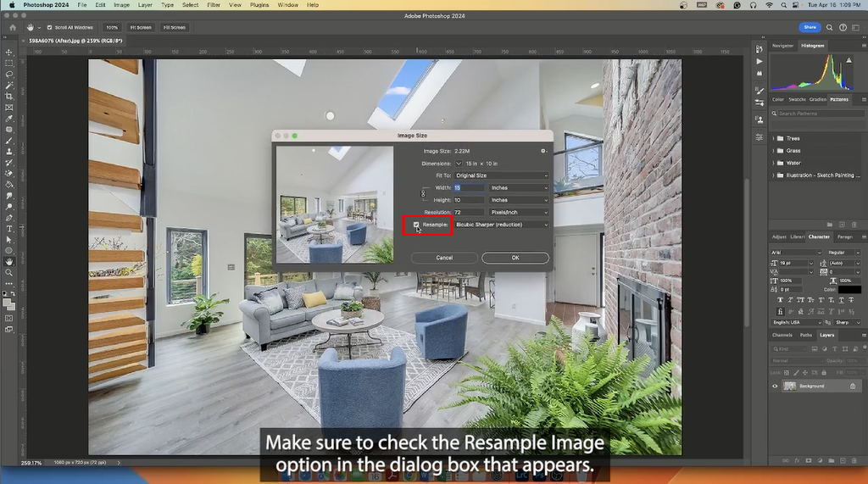The height and width of the screenshot is (484, 868).
Task: Click the foreground color swatch in toolbar
Action: point(7,302)
